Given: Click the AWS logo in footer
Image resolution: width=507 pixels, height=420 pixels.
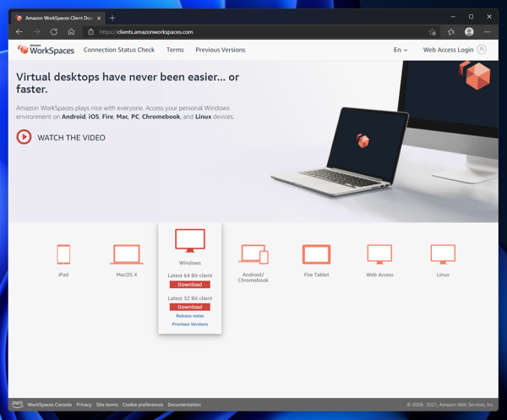Looking at the screenshot, I should point(17,404).
